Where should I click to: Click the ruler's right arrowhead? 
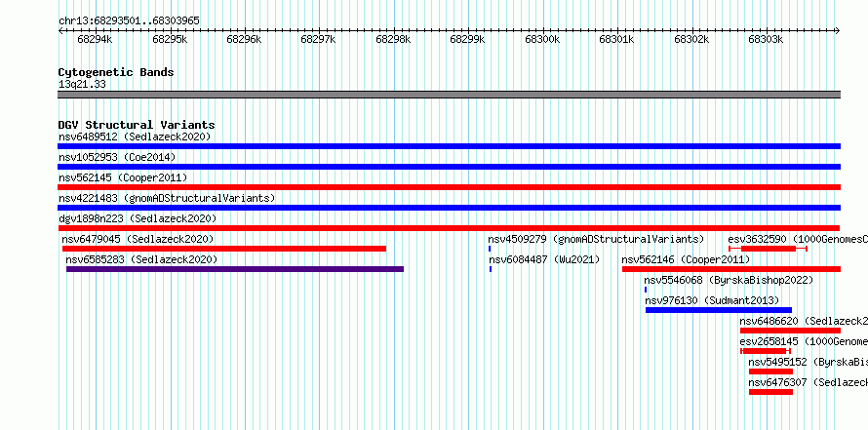click(838, 30)
